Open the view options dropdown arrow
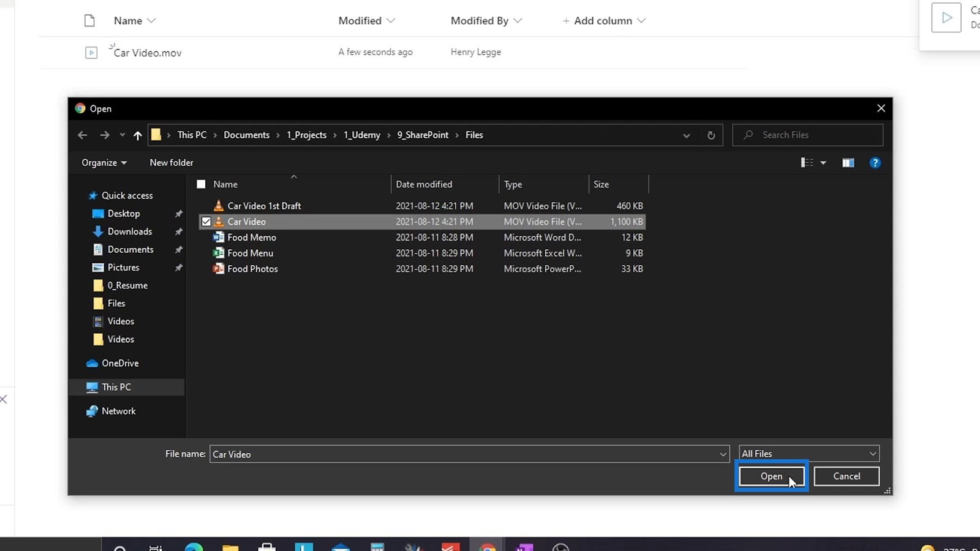 [x=823, y=163]
